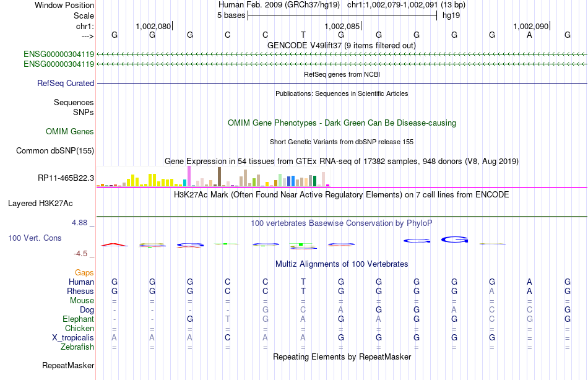Click the RP11-465B22.3 gene label
The width and height of the screenshot is (588, 380).
coord(66,178)
